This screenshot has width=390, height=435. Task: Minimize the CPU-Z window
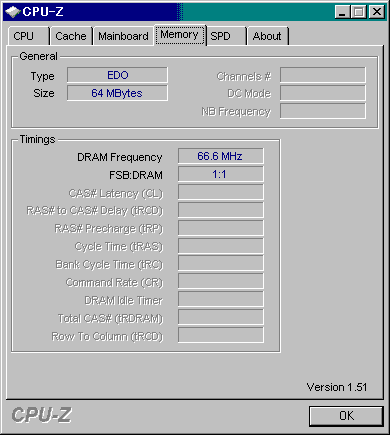342,12
